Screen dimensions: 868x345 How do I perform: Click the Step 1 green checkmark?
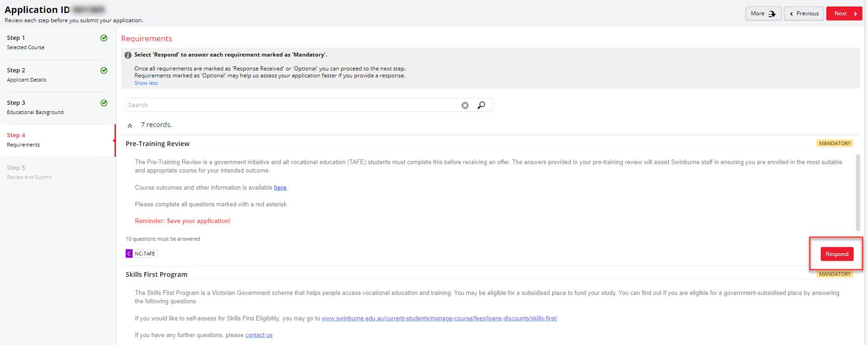coord(104,38)
